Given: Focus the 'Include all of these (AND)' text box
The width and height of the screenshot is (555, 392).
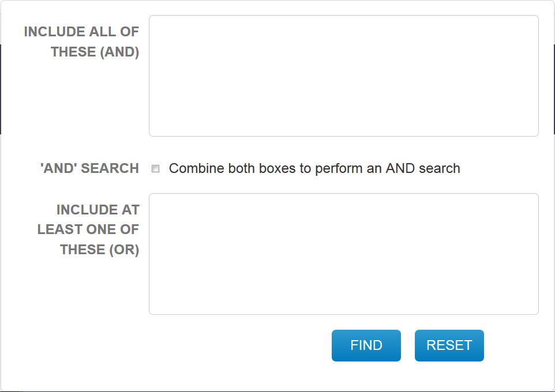Looking at the screenshot, I should point(343,76).
